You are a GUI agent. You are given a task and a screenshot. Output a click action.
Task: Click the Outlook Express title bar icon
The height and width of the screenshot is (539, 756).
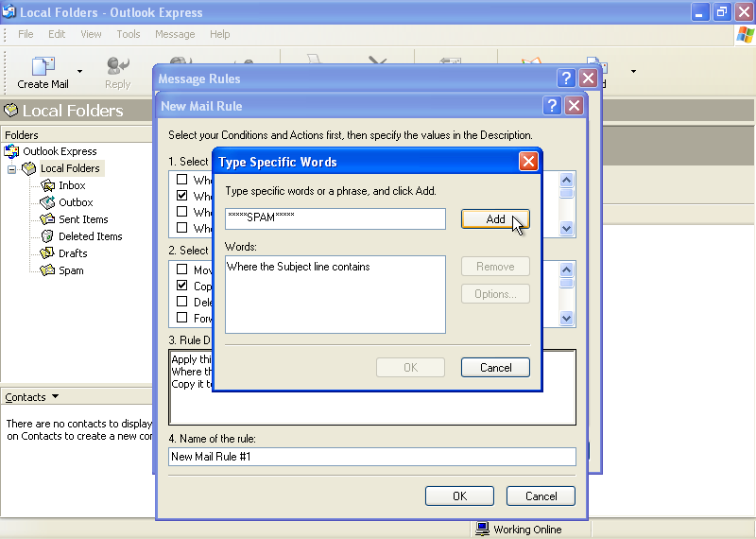click(9, 11)
